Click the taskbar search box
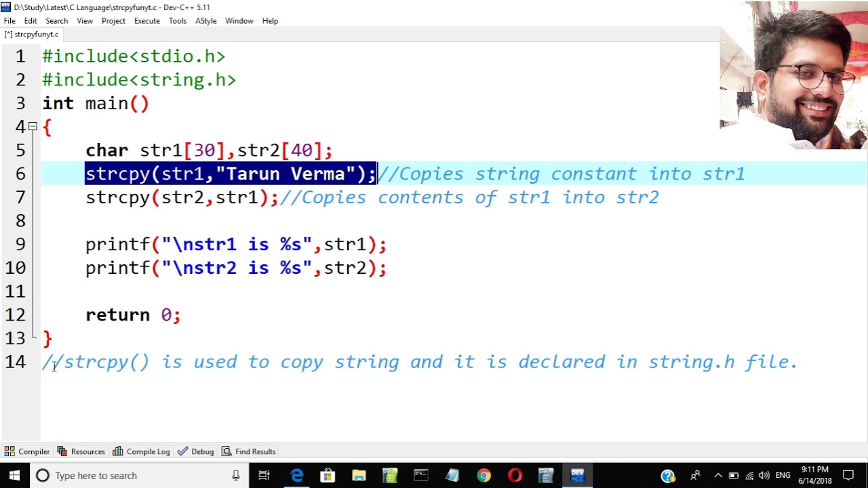 (139, 476)
